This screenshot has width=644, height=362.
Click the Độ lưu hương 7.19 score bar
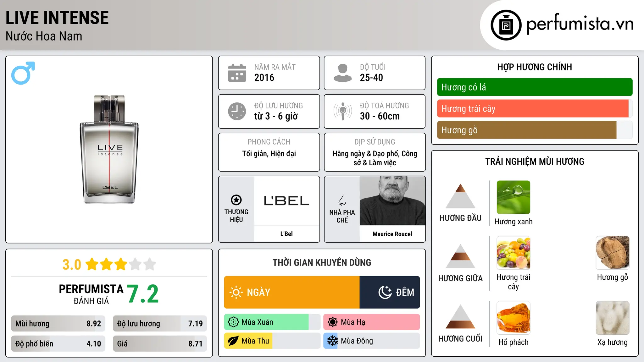click(x=160, y=323)
